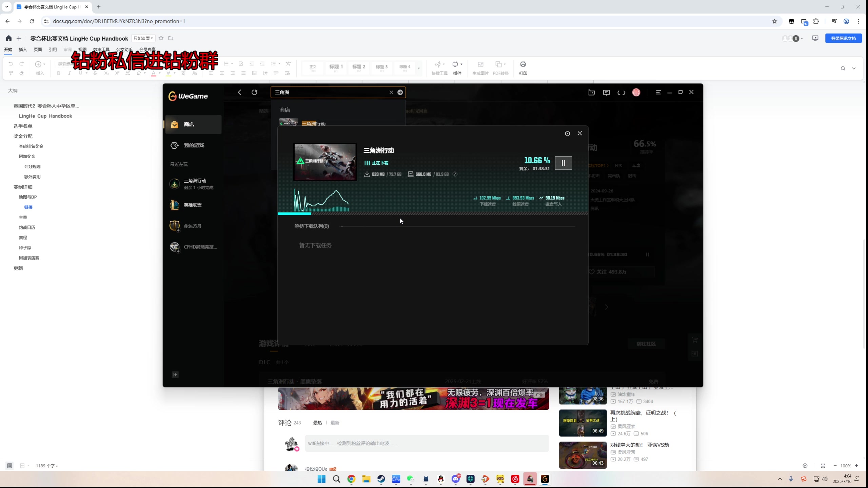Open the 开始 ribbon tab
Screen dimensions: 868x488
point(8,49)
